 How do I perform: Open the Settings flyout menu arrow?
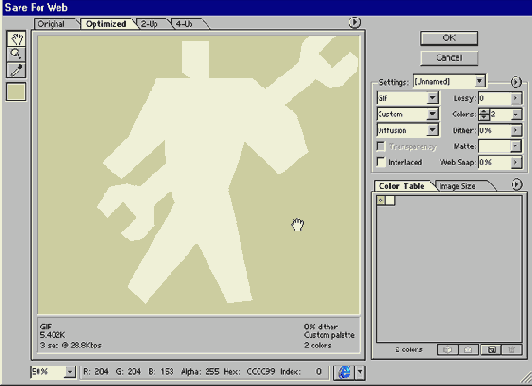click(x=516, y=82)
